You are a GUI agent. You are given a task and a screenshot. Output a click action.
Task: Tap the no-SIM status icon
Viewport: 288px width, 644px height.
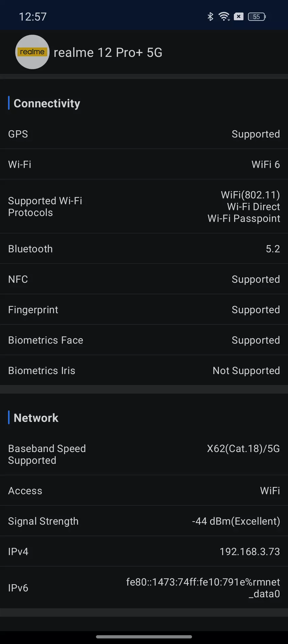[x=239, y=16]
